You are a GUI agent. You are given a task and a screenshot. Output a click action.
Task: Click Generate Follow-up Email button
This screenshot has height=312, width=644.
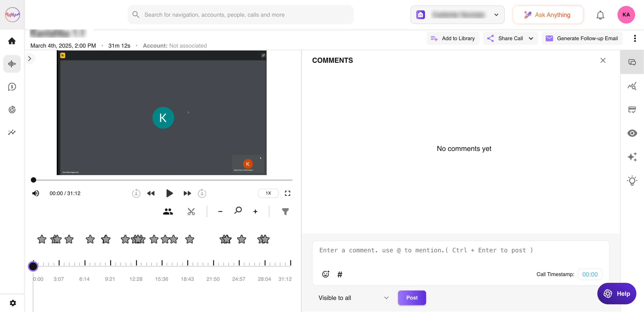coord(582,39)
